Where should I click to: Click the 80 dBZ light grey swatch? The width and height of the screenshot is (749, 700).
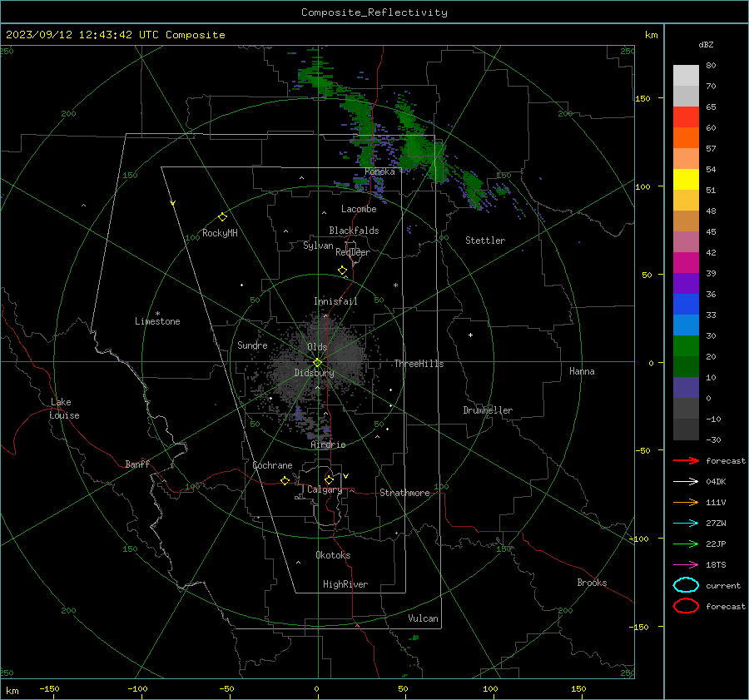[x=686, y=75]
